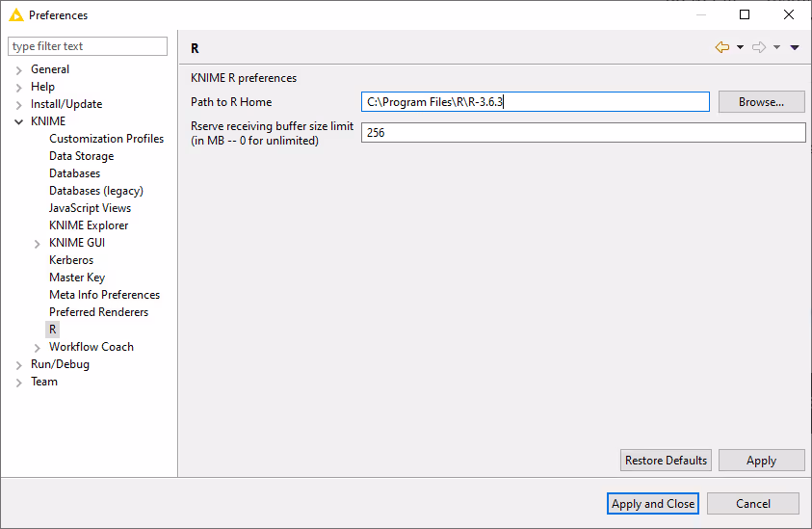Focus the Rserve buffer size limit field

(x=583, y=133)
